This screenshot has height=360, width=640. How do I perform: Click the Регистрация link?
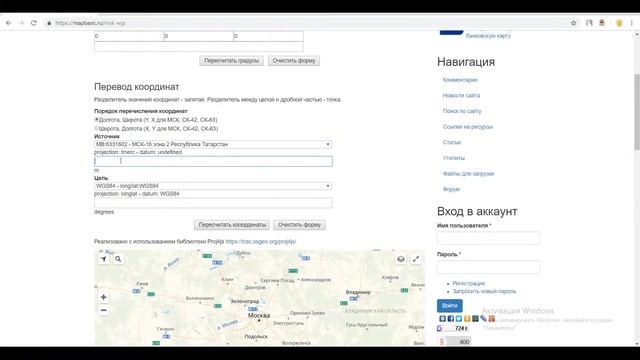[x=469, y=283]
